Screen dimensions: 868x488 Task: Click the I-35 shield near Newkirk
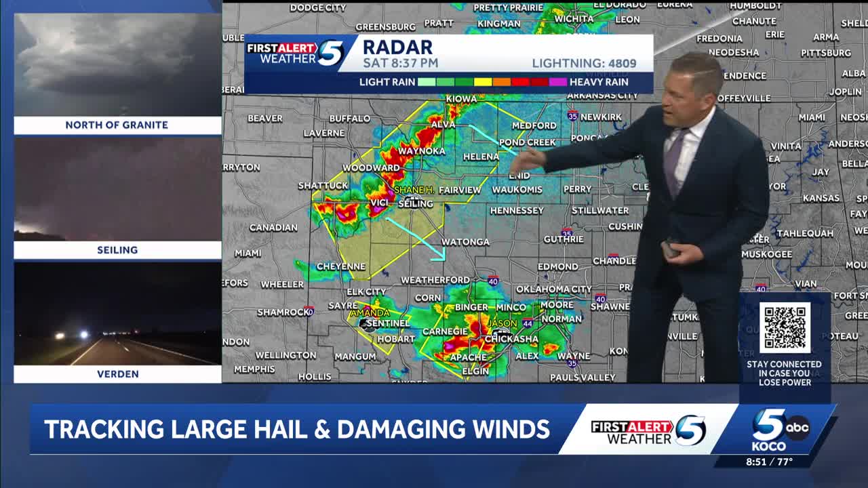pos(573,115)
